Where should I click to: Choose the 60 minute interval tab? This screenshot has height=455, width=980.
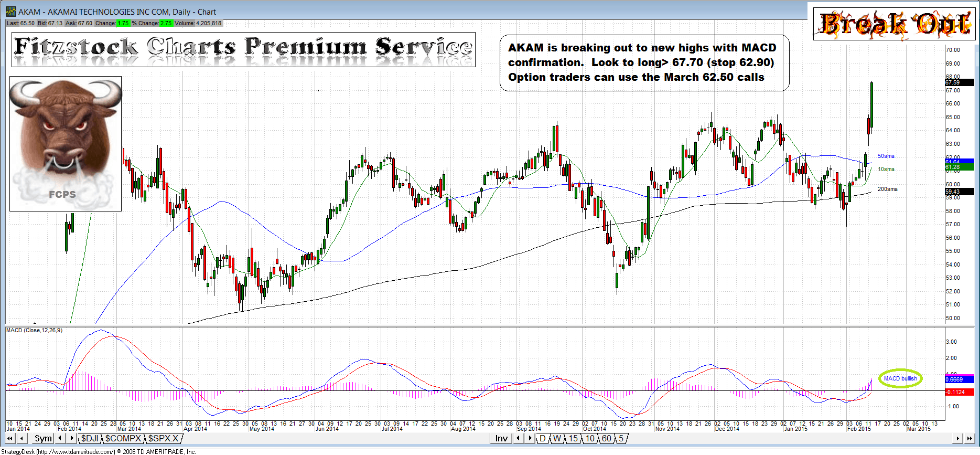(606, 438)
